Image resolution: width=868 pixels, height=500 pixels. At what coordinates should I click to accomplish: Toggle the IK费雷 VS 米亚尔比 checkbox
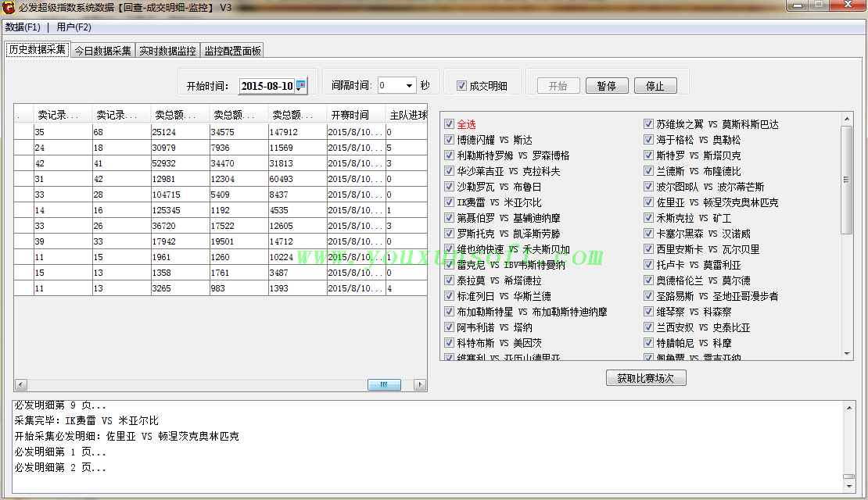tap(449, 202)
